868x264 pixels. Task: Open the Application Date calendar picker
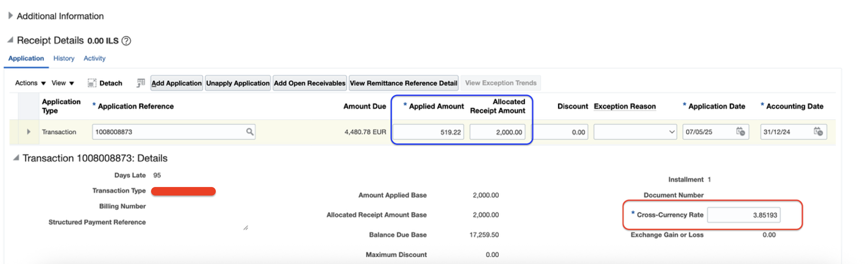[741, 132]
